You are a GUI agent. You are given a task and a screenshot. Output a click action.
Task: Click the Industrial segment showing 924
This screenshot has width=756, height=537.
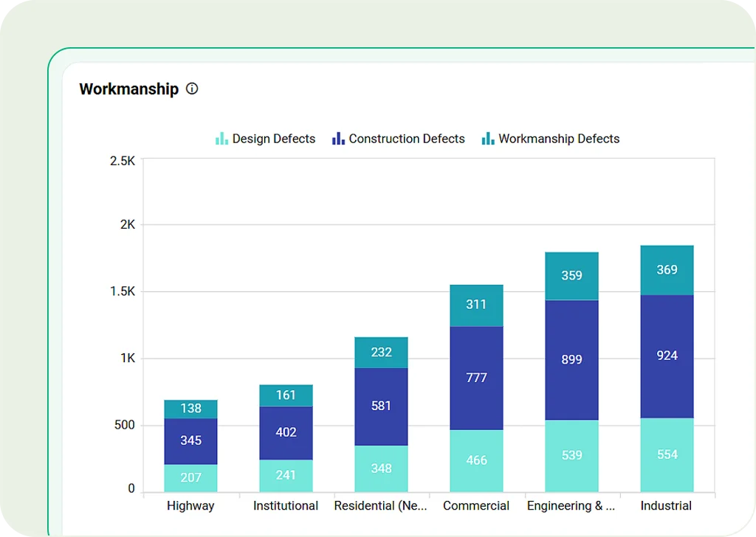coord(667,356)
